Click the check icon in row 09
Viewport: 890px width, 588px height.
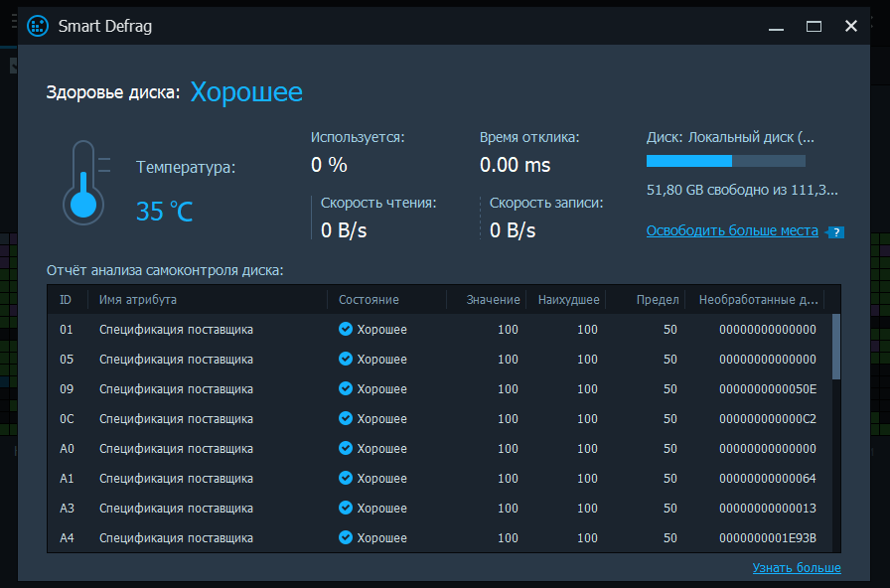point(345,388)
